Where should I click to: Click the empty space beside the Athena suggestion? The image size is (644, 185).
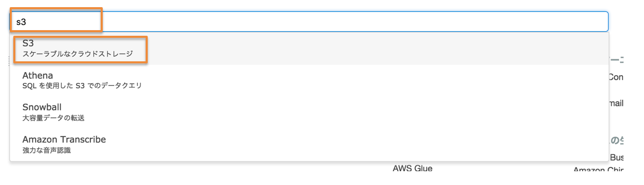pyautogui.click(x=378, y=81)
